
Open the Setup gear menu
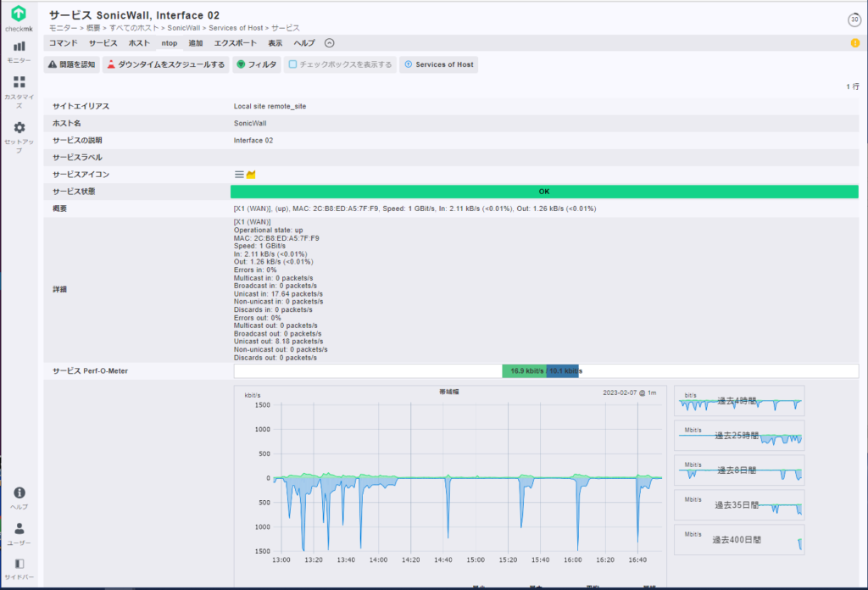pyautogui.click(x=19, y=136)
